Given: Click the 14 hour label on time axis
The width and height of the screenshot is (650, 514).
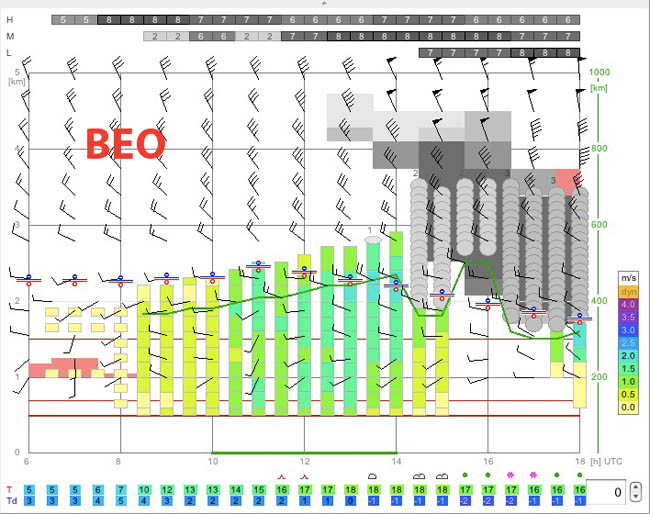Looking at the screenshot, I should point(396,461).
